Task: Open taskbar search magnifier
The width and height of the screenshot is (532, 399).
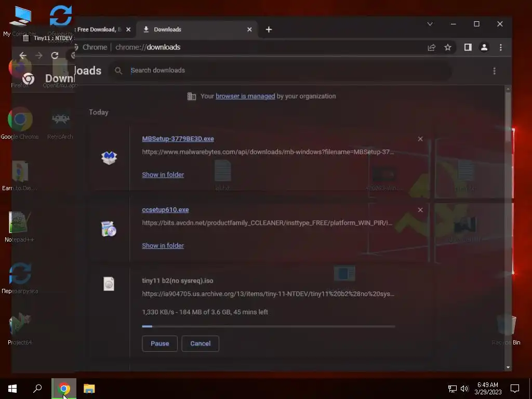Action: coord(37,389)
